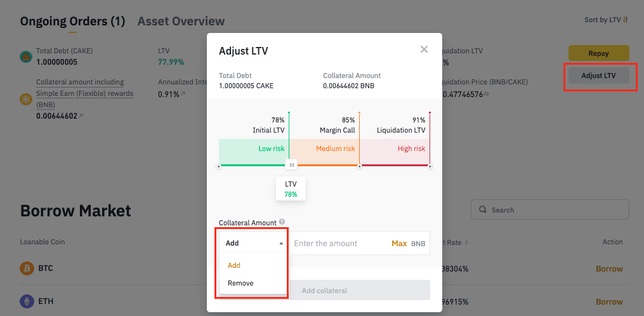
Task: Focus the Enter the amount field
Action: pyautogui.click(x=336, y=243)
